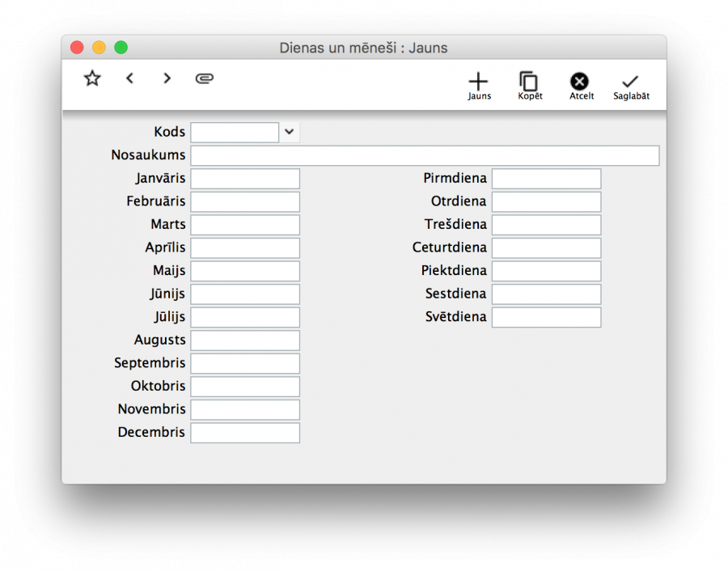Click the Kods input field

point(235,132)
